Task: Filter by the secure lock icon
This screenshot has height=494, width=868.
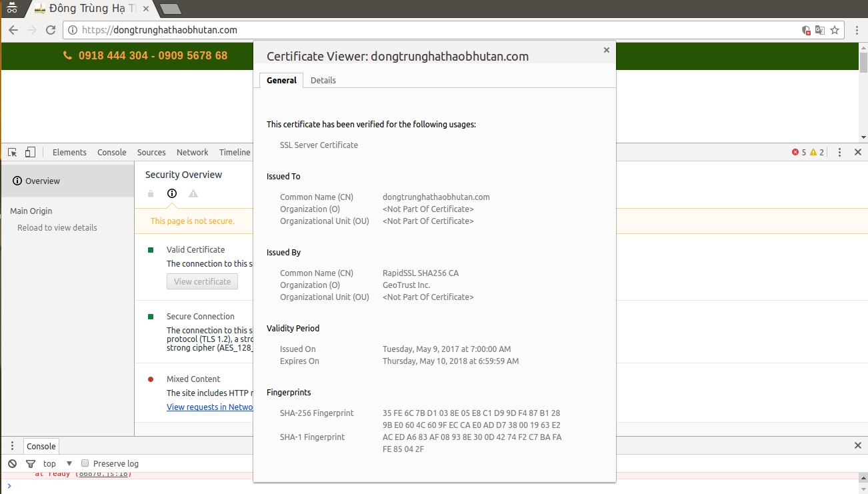Action: tap(151, 194)
